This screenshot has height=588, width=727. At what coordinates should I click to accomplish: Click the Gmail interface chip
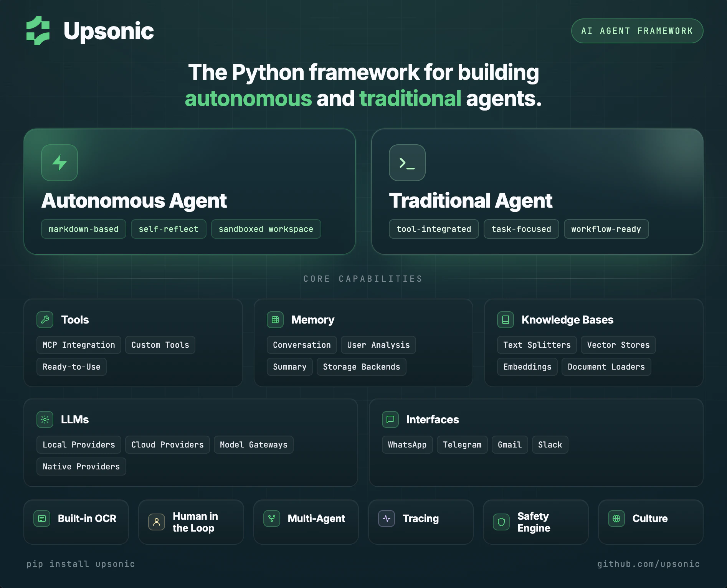click(510, 445)
